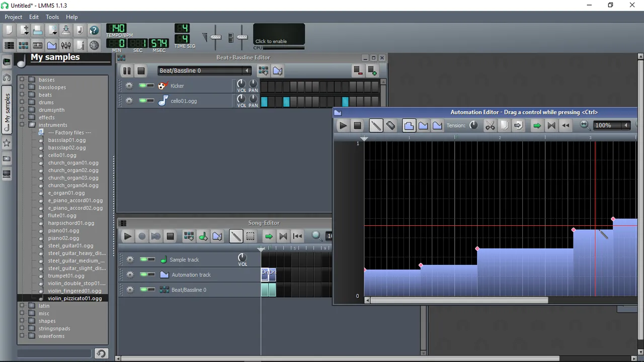Screen dimensions: 644x362
Task: Click to enable the oscilloscope display
Action: 279,34
